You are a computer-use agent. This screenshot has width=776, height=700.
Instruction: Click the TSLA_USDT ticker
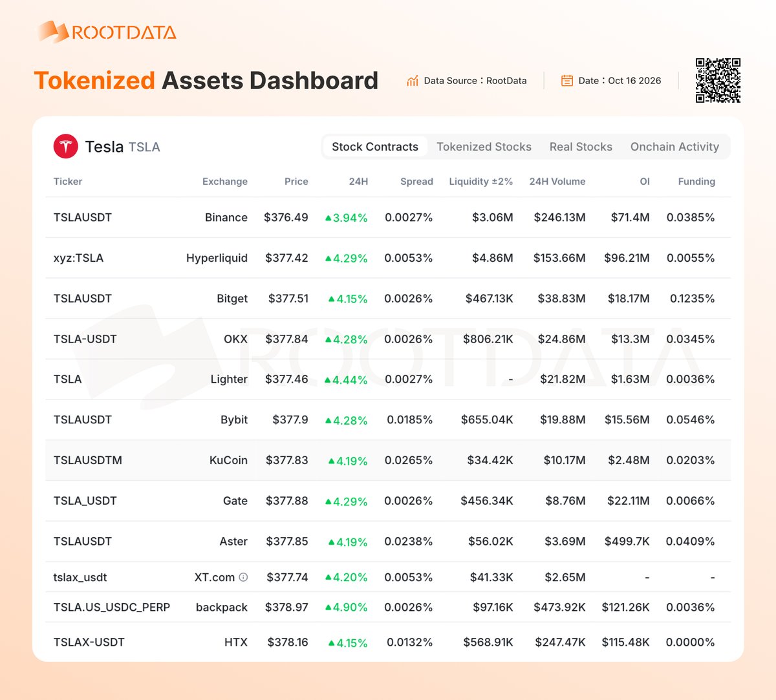[x=85, y=501]
